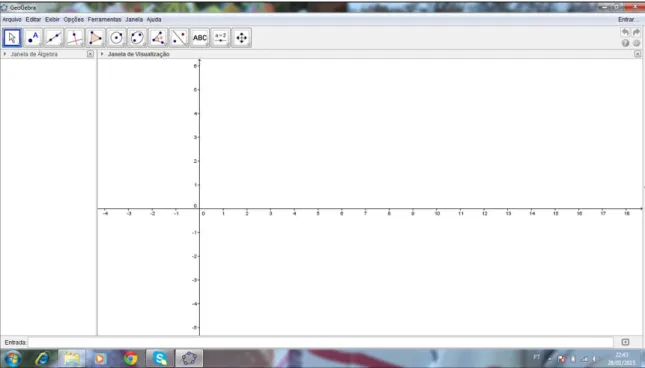Click the x-axis label 10

click(x=437, y=213)
